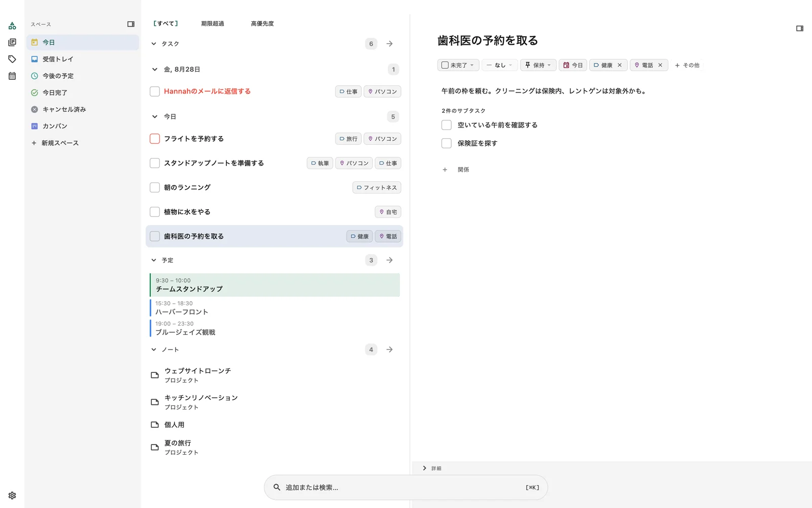
Task: Collapse the ノート section chevron
Action: click(x=154, y=350)
